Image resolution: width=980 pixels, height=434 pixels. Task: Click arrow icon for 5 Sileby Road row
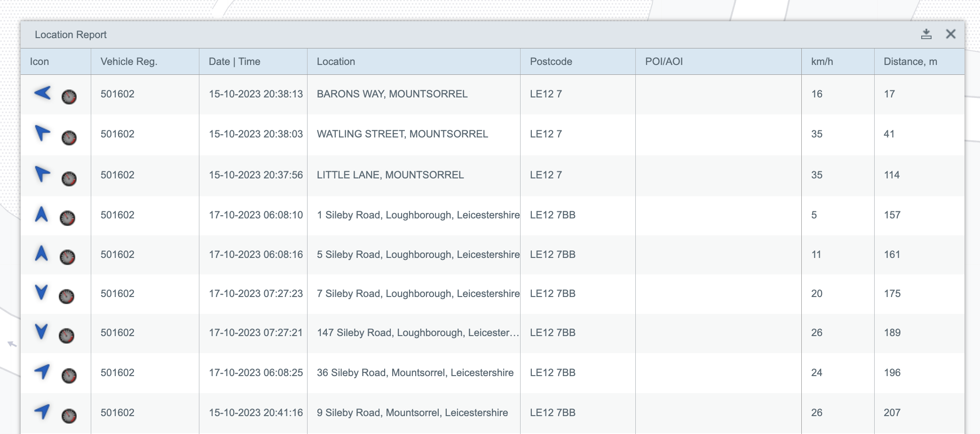(x=41, y=254)
